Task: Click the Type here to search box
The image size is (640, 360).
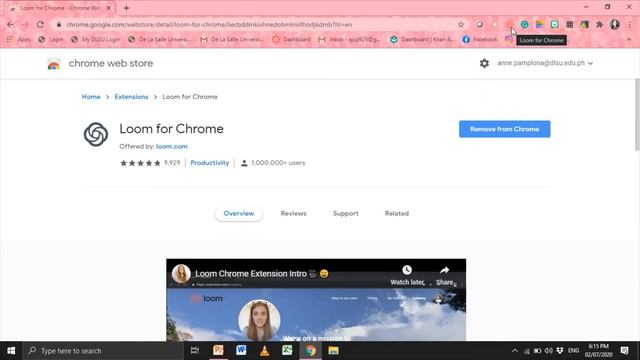Action: [103, 351]
